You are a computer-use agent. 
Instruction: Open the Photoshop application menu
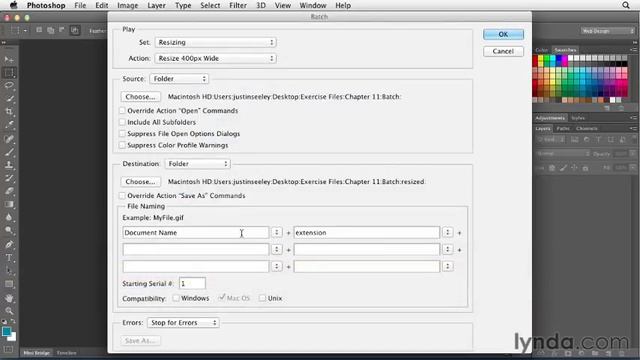pyautogui.click(x=46, y=5)
